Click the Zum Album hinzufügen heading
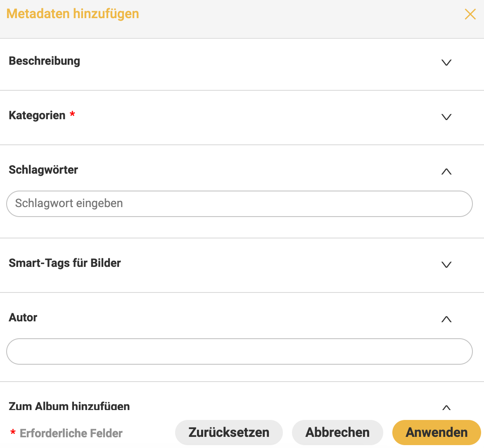 (x=69, y=406)
